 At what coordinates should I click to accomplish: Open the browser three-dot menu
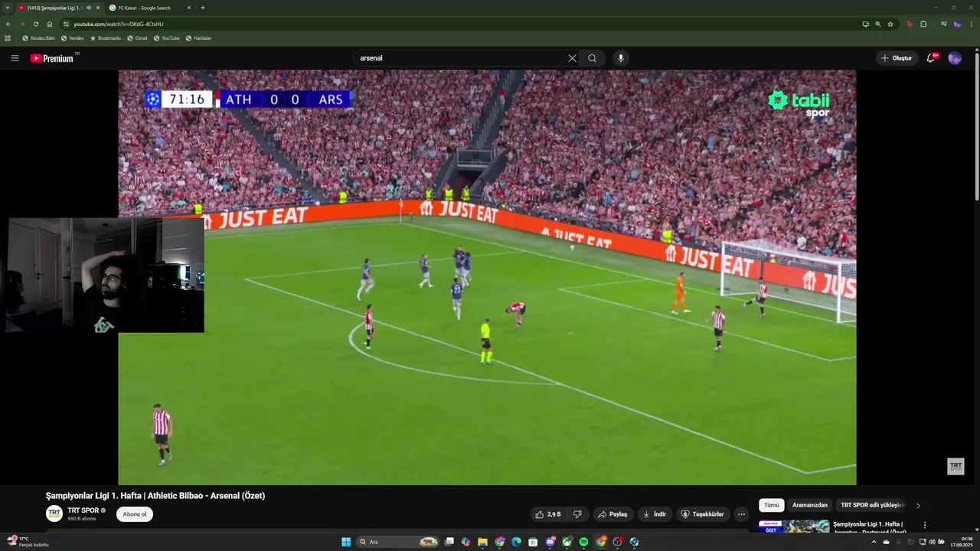pyautogui.click(x=972, y=24)
